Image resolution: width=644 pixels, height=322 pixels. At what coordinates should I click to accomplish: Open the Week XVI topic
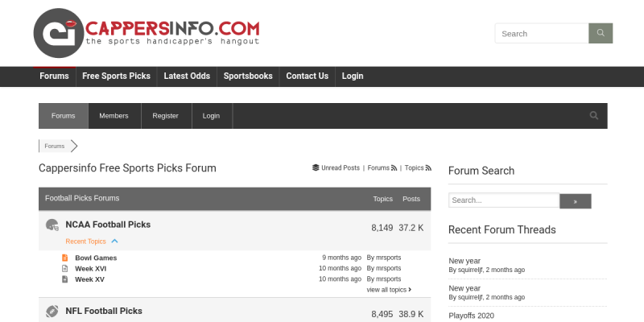click(x=90, y=269)
